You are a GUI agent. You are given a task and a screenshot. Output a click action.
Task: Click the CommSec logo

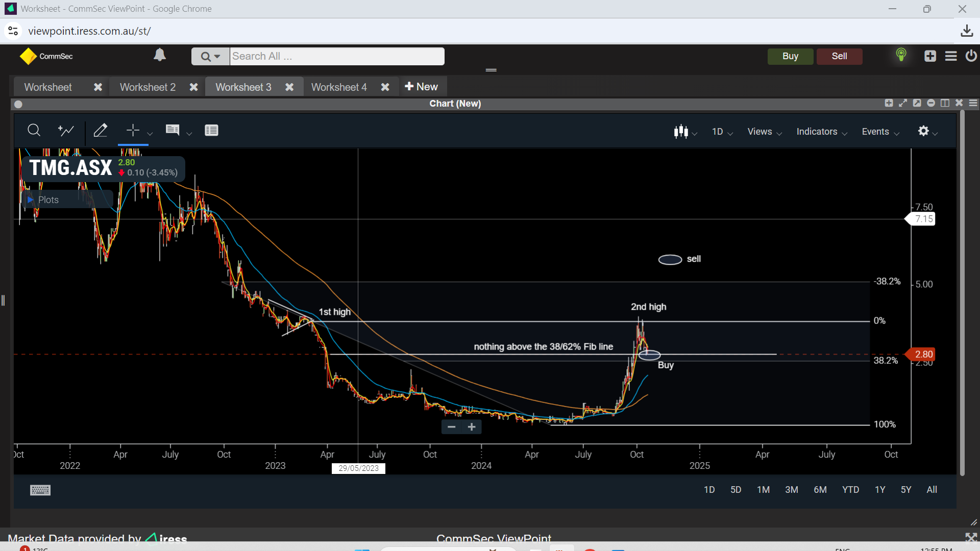[46, 56]
